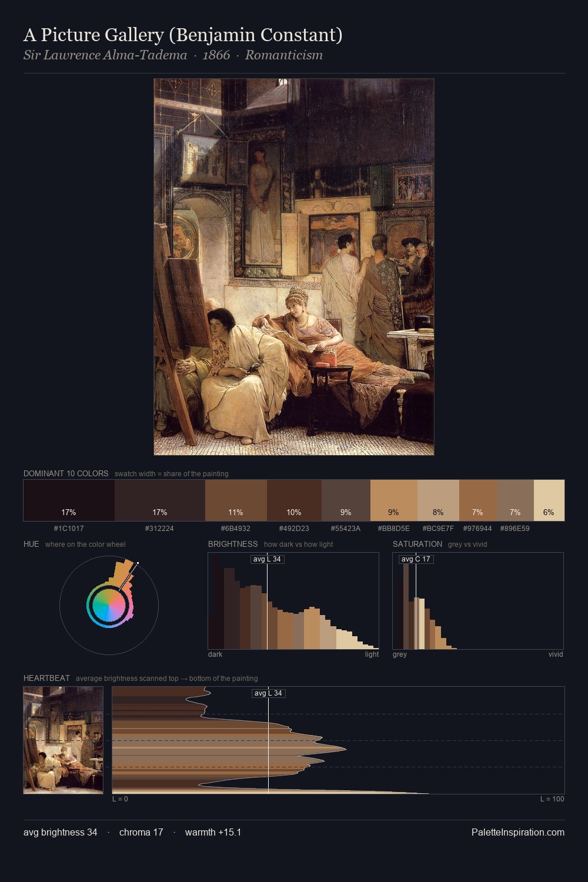The image size is (588, 882).
Task: Click the swatch width caption text
Action: [172, 474]
